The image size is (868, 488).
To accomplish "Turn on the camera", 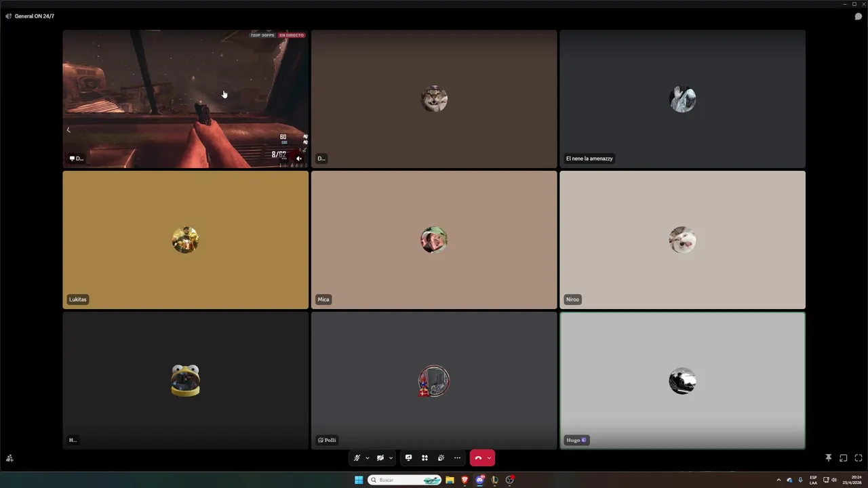I will (380, 458).
